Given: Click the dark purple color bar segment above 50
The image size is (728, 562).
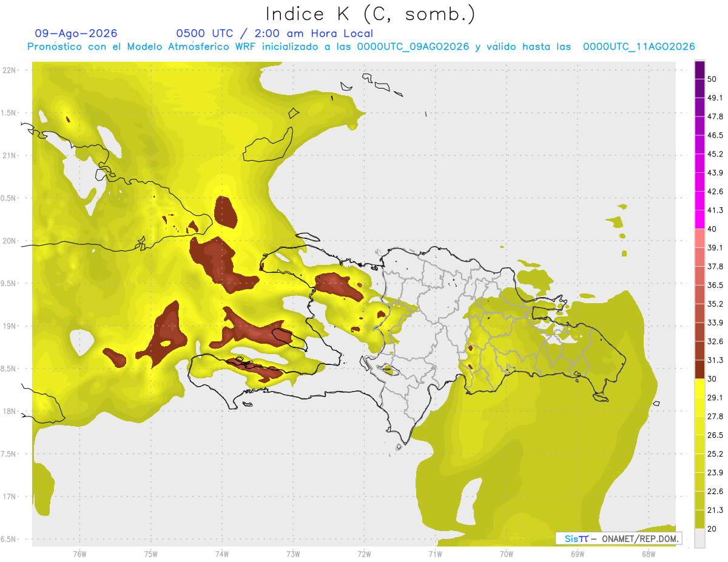Looking at the screenshot, I should (x=699, y=71).
